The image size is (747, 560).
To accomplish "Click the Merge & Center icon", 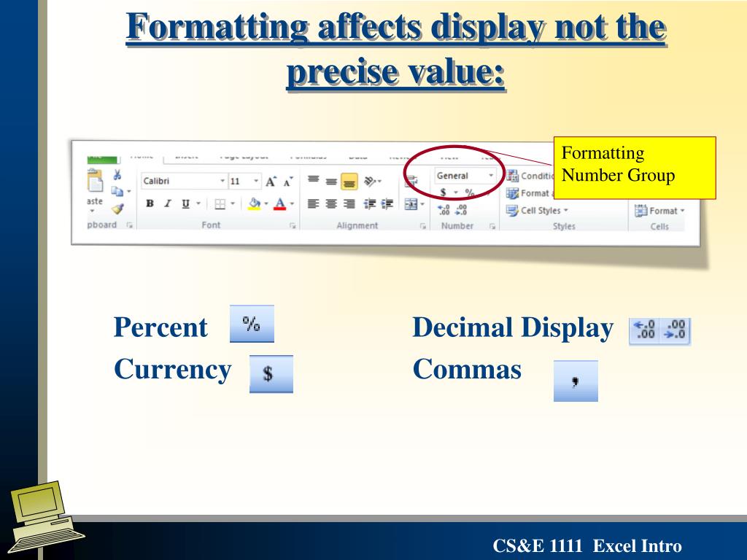I will point(411,205).
